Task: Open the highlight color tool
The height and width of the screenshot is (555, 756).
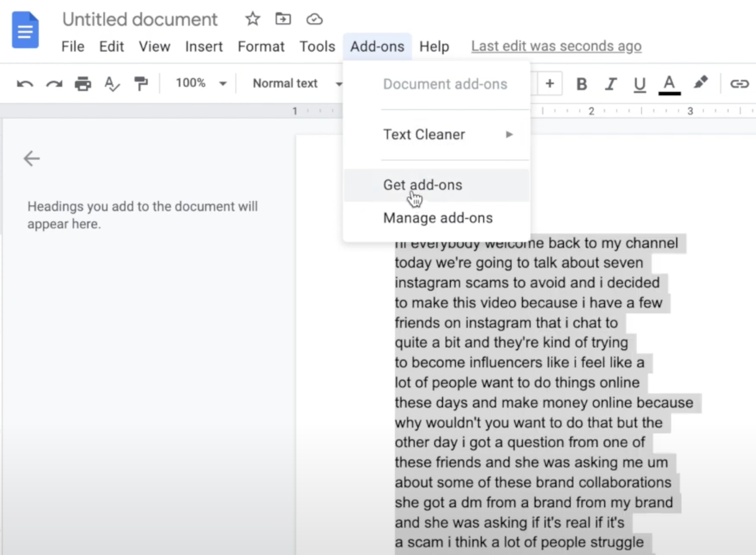Action: click(700, 83)
